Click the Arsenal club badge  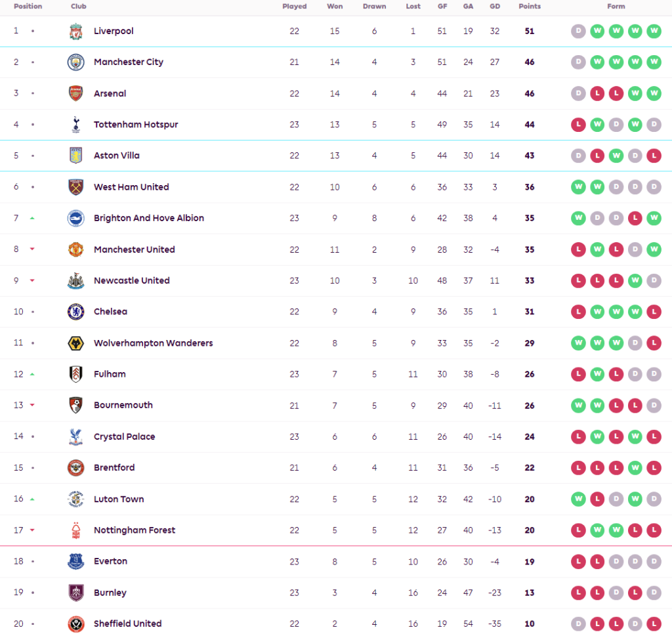pos(76,93)
